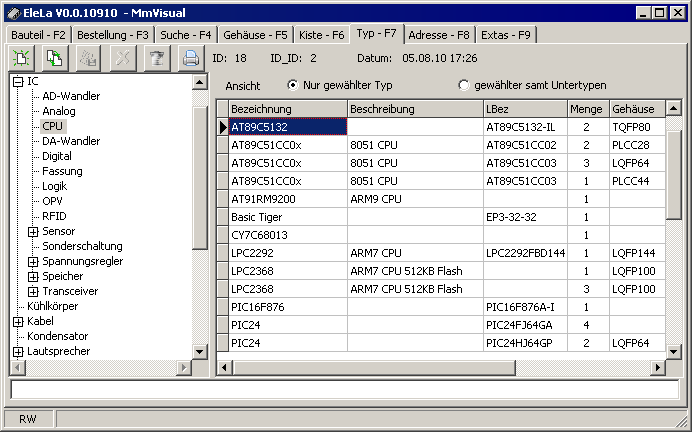
Task: Open the Gehäuse - F5 tab
Action: [x=252, y=35]
